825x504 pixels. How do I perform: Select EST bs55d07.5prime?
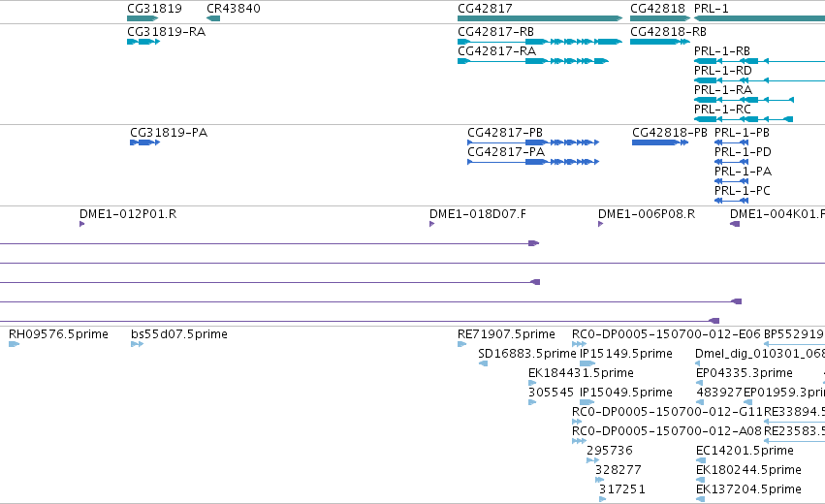(x=138, y=344)
